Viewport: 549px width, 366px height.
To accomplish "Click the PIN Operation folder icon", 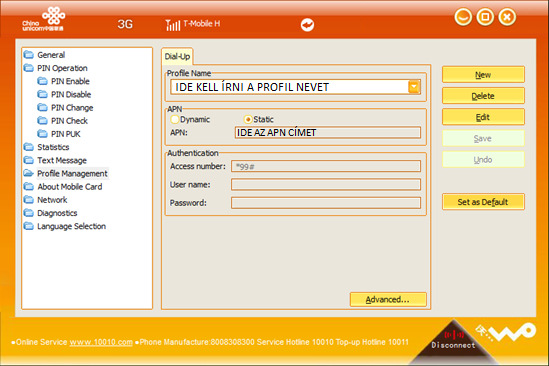I will click(x=29, y=68).
